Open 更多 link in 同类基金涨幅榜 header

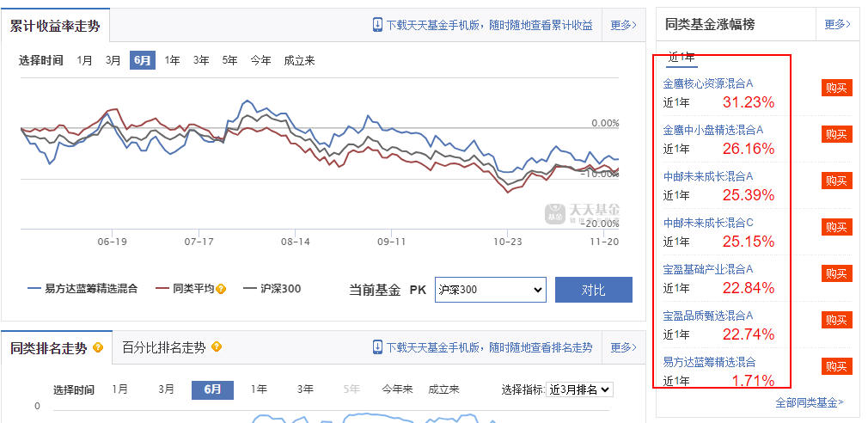(838, 24)
